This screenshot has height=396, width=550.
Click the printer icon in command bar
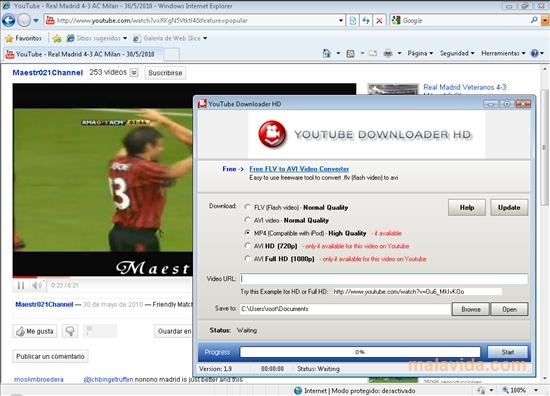[388, 53]
